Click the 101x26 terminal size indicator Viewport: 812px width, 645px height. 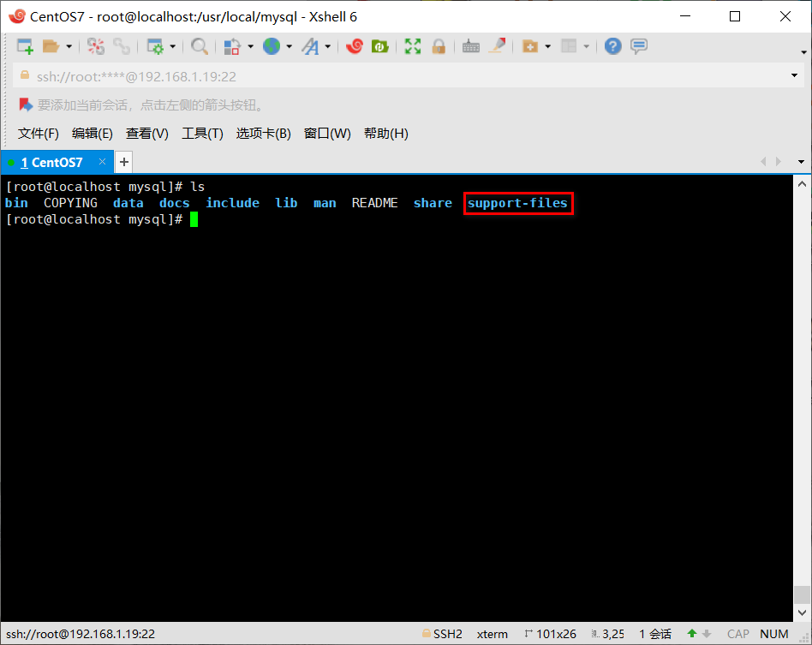coord(551,634)
